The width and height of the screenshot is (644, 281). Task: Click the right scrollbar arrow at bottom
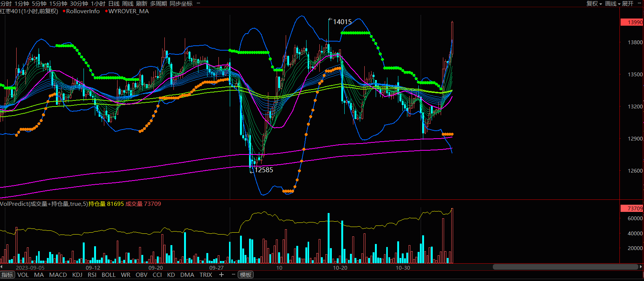coord(641,267)
